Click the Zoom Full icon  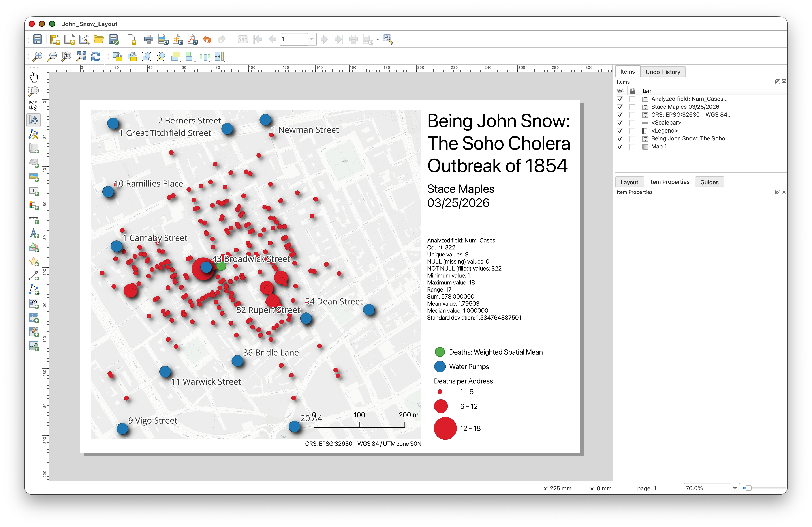coord(82,57)
